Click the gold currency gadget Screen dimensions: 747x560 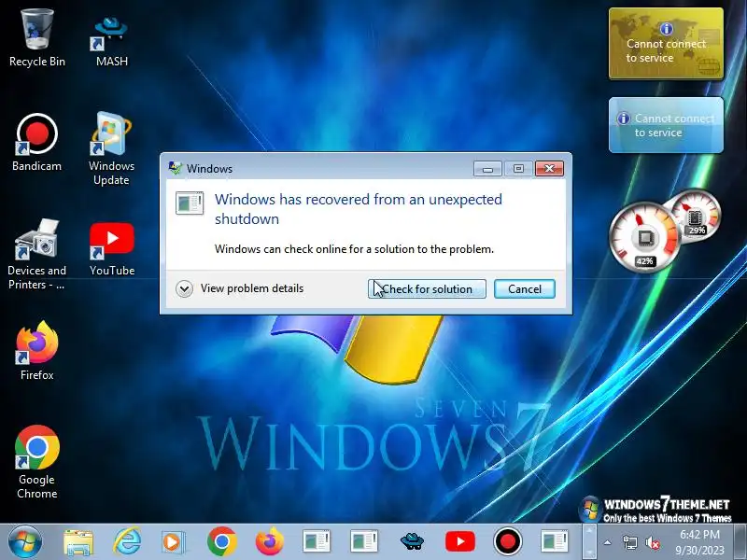click(666, 43)
